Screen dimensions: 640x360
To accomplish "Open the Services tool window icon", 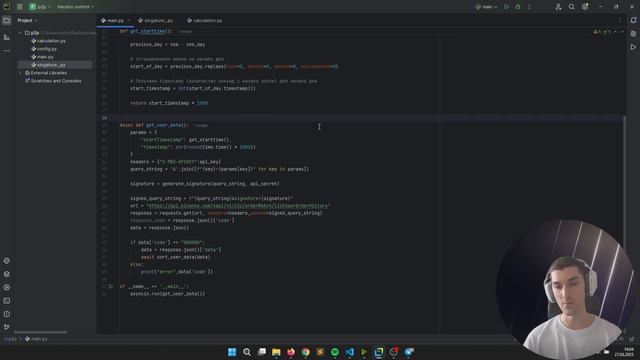I will coord(7,287).
